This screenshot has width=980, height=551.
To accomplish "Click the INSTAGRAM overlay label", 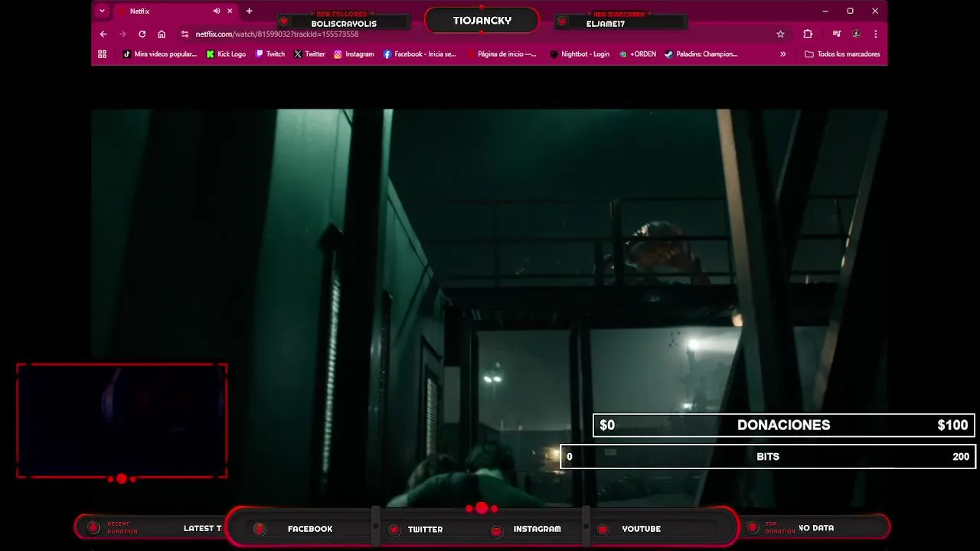I will 537,529.
